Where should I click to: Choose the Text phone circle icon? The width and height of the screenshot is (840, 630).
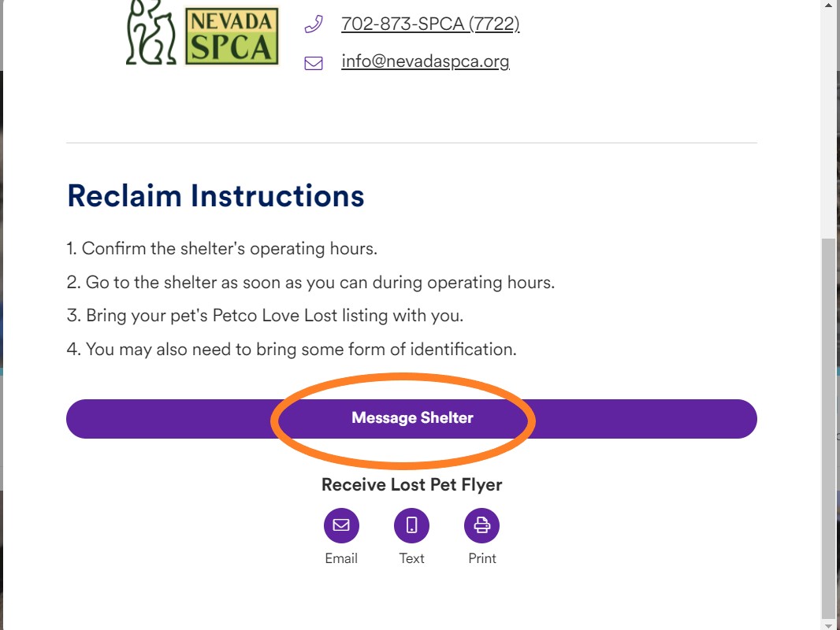pos(411,525)
